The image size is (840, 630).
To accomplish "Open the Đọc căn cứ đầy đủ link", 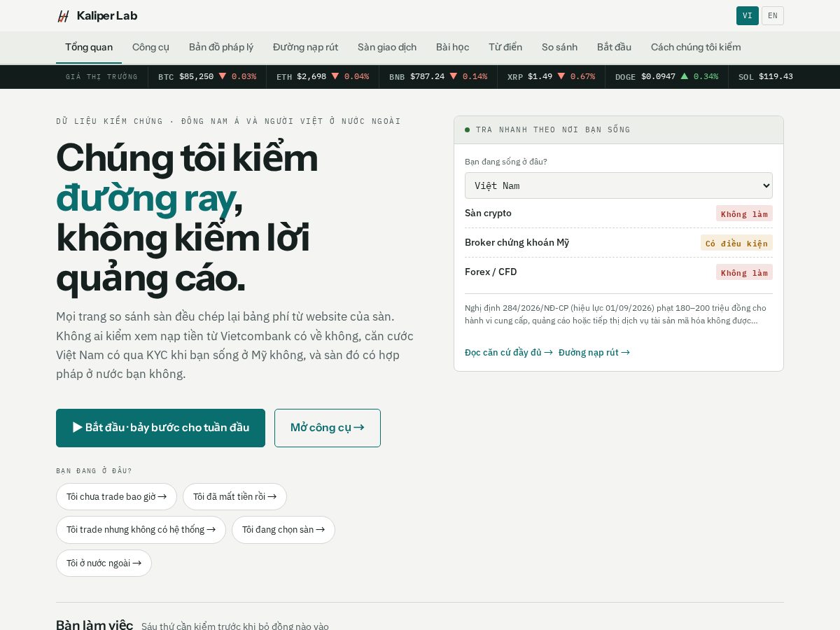I will point(509,352).
